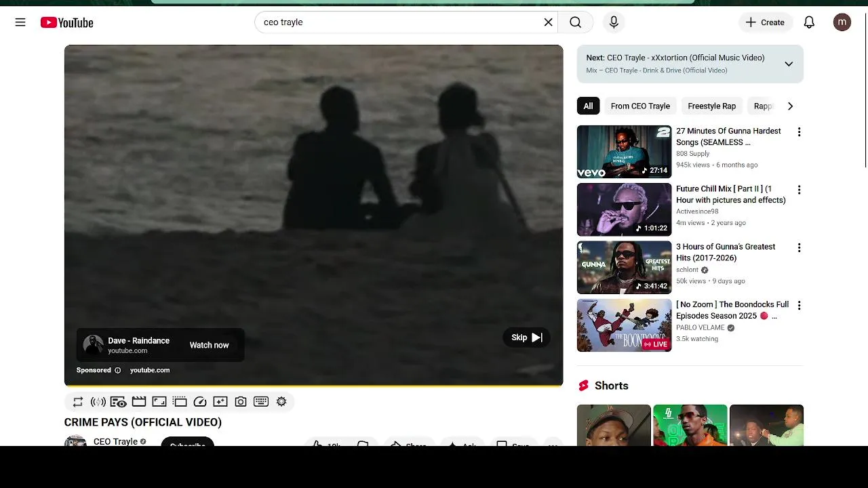
Task: Click the yellow ad progress bar
Action: 313,385
